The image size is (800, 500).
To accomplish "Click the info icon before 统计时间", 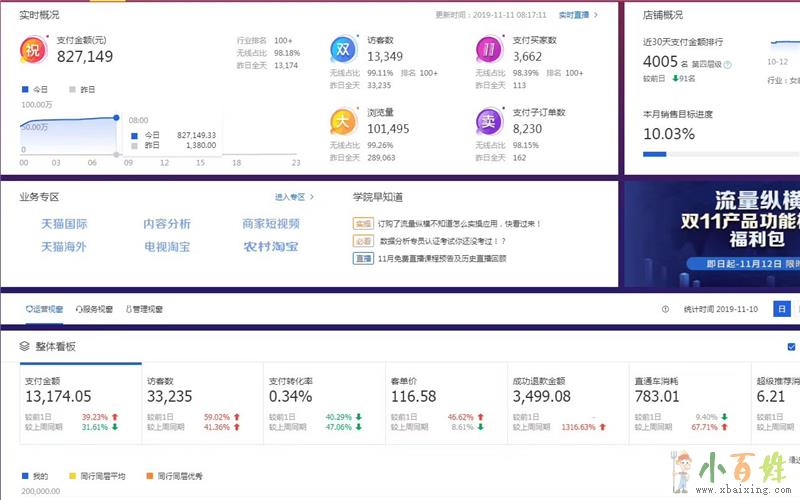I will [665, 310].
